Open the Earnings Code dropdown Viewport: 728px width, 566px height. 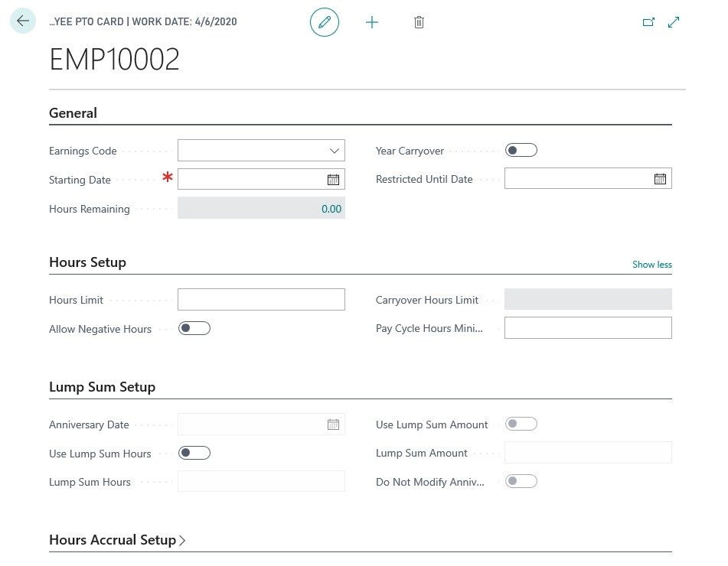(x=333, y=150)
